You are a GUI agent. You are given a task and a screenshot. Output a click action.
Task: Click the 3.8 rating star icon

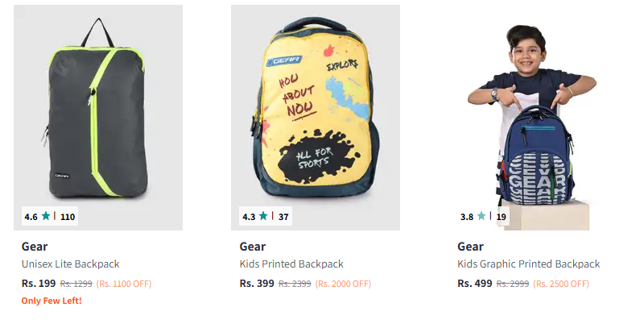click(481, 216)
